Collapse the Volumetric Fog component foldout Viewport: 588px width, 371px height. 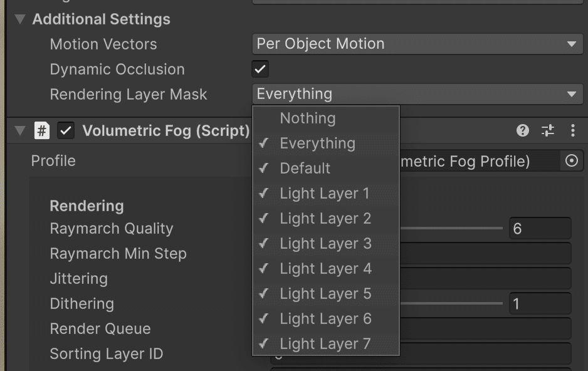click(20, 130)
